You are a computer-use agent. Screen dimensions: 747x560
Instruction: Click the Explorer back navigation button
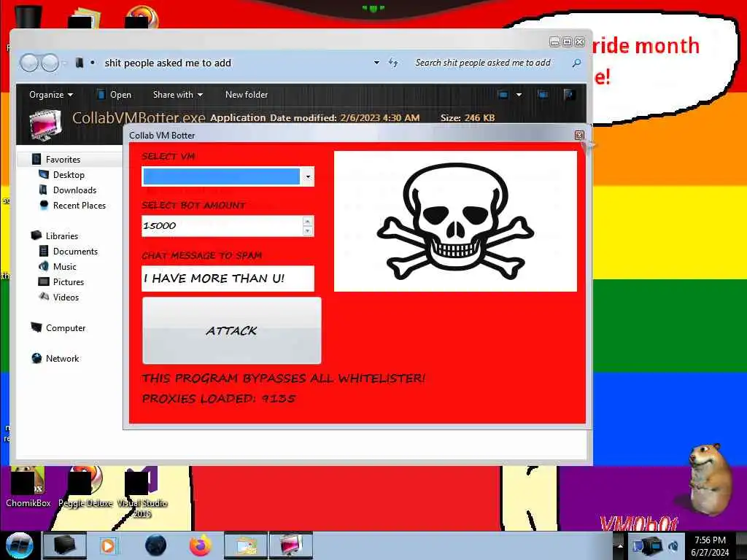[29, 63]
